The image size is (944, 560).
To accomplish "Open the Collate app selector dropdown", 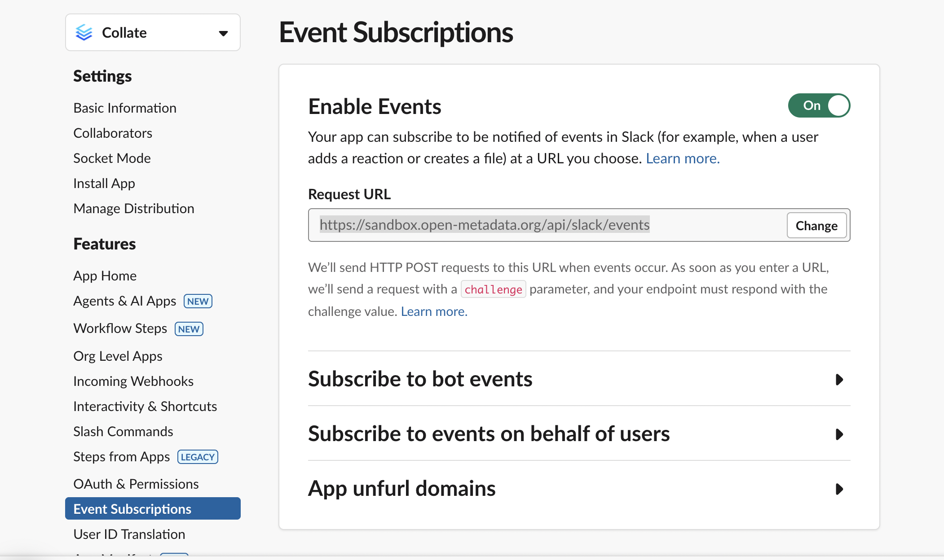I will coord(223,33).
